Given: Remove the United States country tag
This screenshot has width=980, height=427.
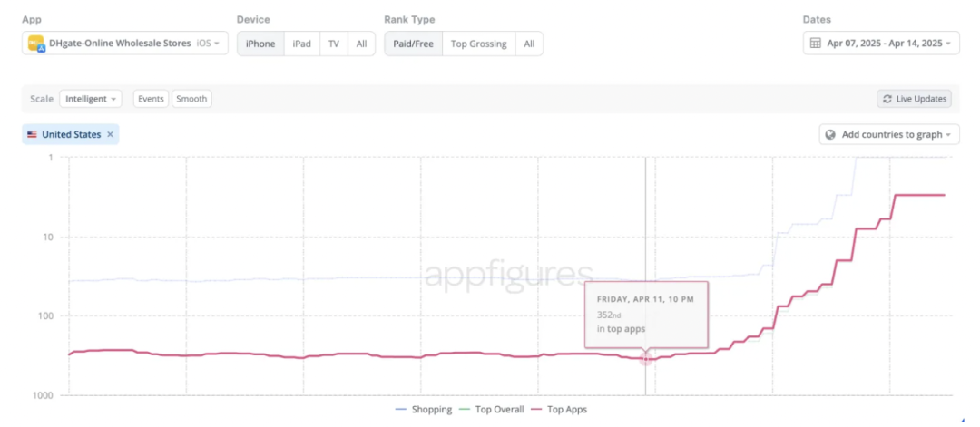Looking at the screenshot, I should (x=110, y=134).
